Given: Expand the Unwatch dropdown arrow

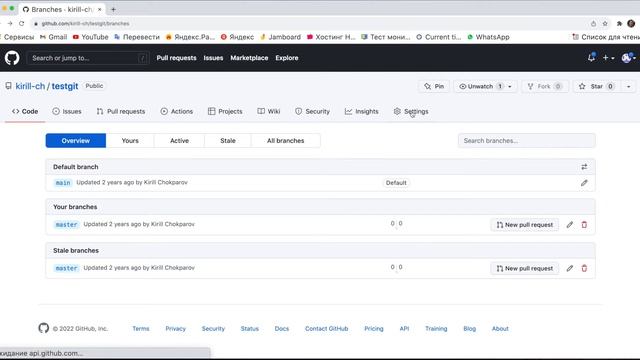Looking at the screenshot, I should pyautogui.click(x=509, y=86).
